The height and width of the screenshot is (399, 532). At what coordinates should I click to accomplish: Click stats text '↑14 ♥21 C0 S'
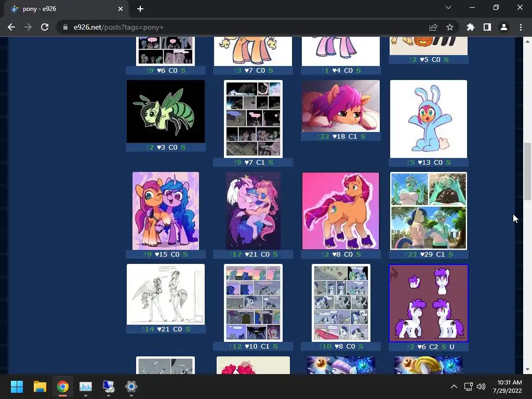(x=166, y=329)
